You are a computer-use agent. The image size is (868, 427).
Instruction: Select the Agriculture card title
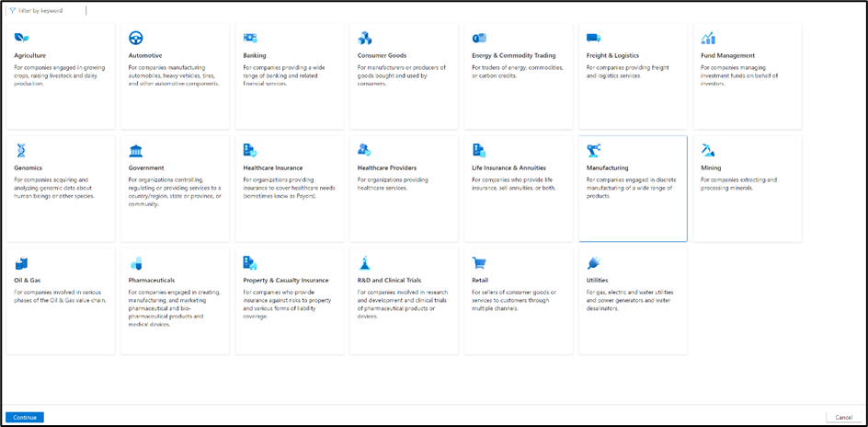tap(30, 55)
